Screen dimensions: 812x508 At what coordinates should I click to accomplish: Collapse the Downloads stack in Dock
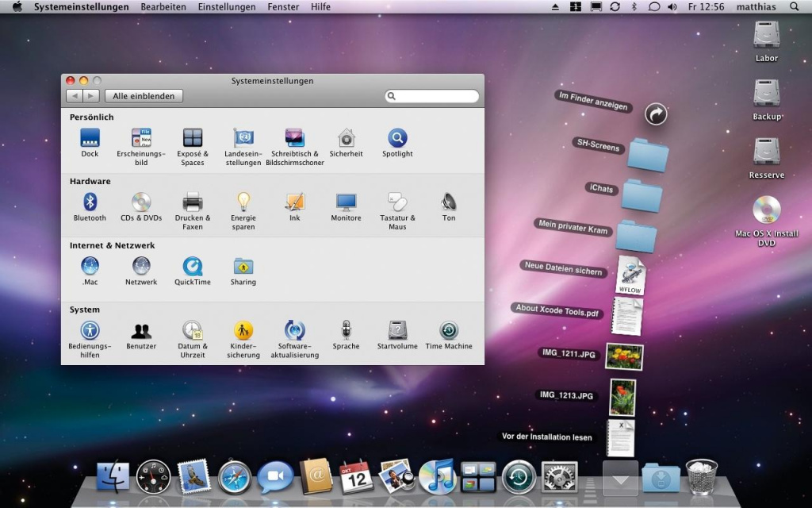[x=620, y=477]
